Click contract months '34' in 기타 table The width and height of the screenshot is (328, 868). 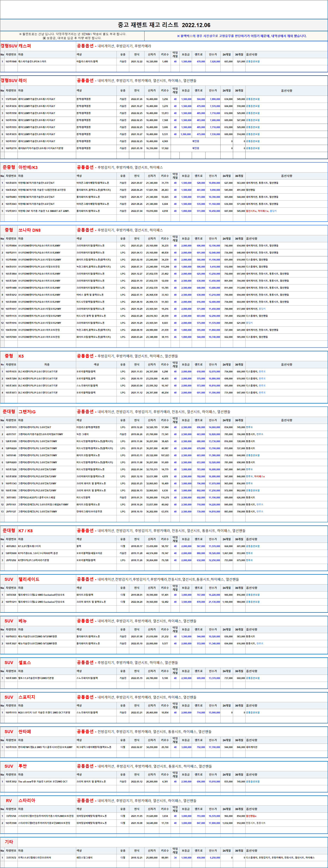(175, 858)
